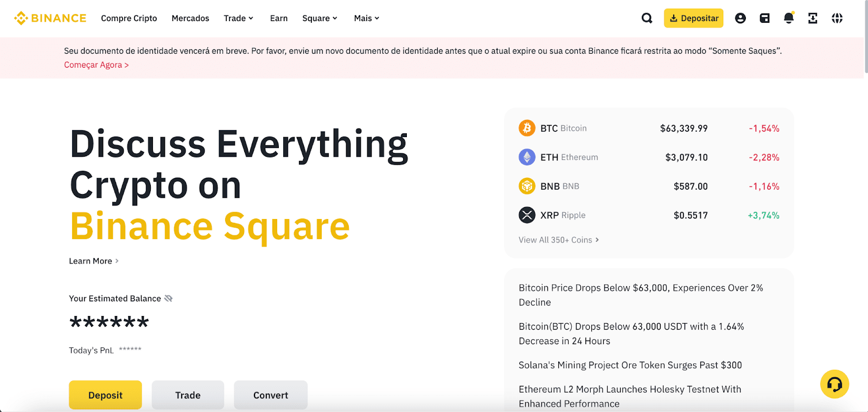The height and width of the screenshot is (412, 868).
Task: Follow the Learn More link
Action: (x=94, y=261)
